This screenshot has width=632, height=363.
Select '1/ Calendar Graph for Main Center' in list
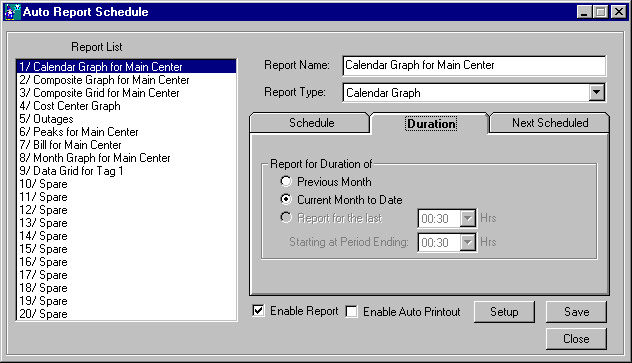126,66
